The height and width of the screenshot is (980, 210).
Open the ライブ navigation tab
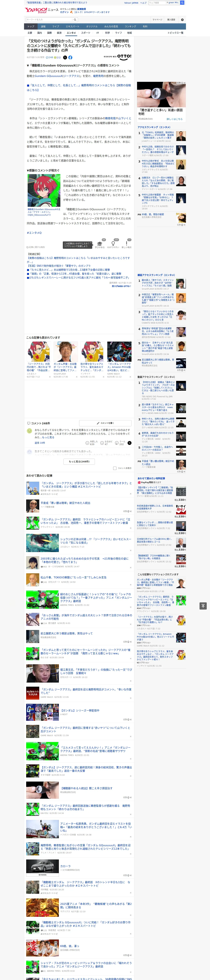56,27
